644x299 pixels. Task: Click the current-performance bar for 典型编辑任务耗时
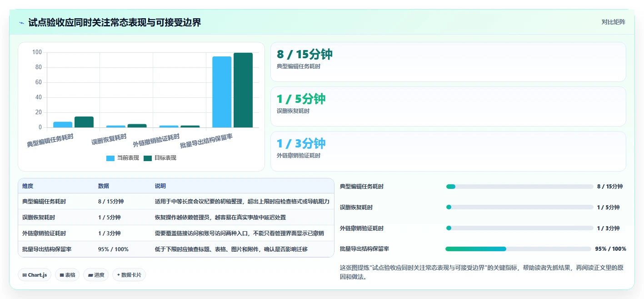click(63, 125)
